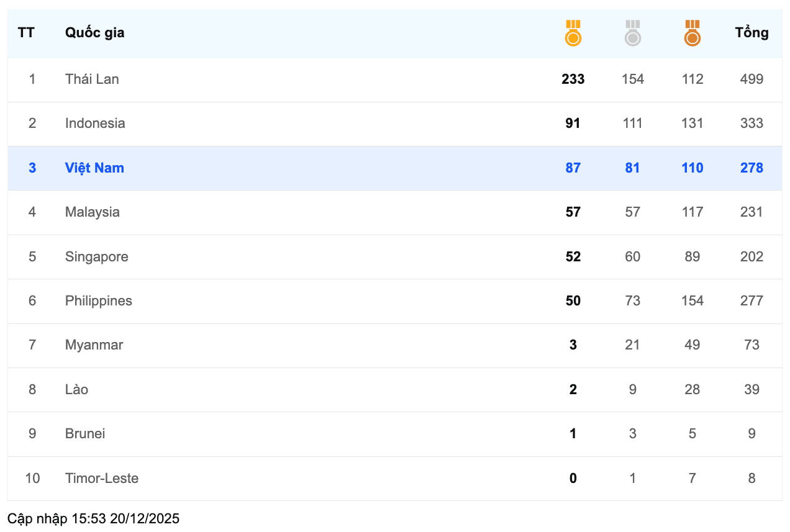Click the Singapore country name
790x532 pixels.
[x=97, y=256]
